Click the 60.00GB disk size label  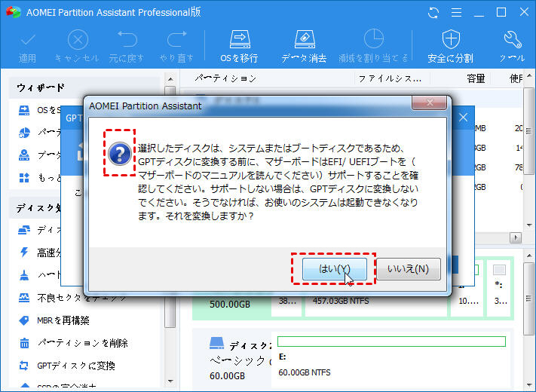[x=228, y=376]
